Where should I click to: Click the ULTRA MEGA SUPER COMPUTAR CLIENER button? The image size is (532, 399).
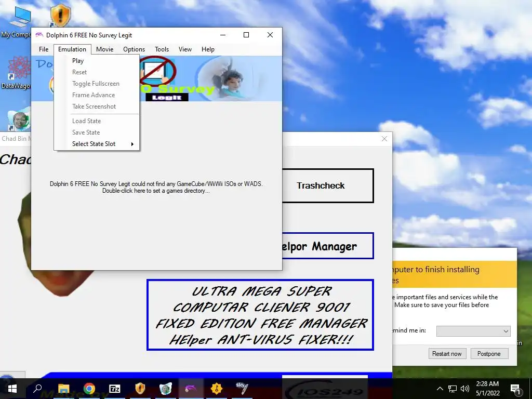pyautogui.click(x=260, y=315)
